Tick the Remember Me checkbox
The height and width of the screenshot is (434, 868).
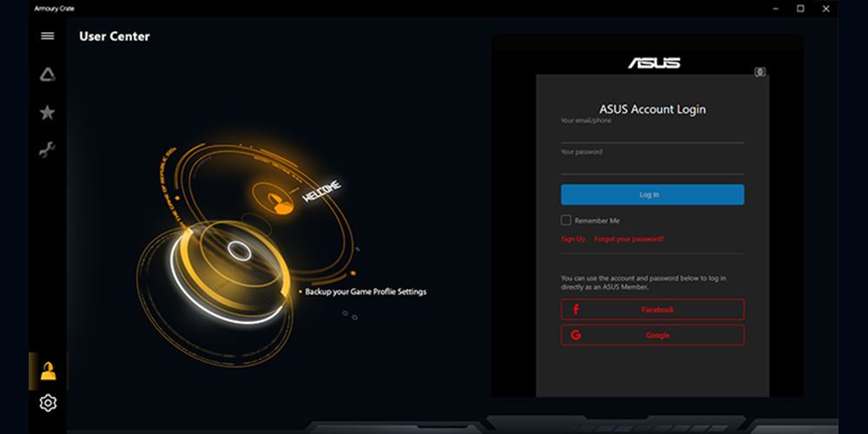click(566, 220)
